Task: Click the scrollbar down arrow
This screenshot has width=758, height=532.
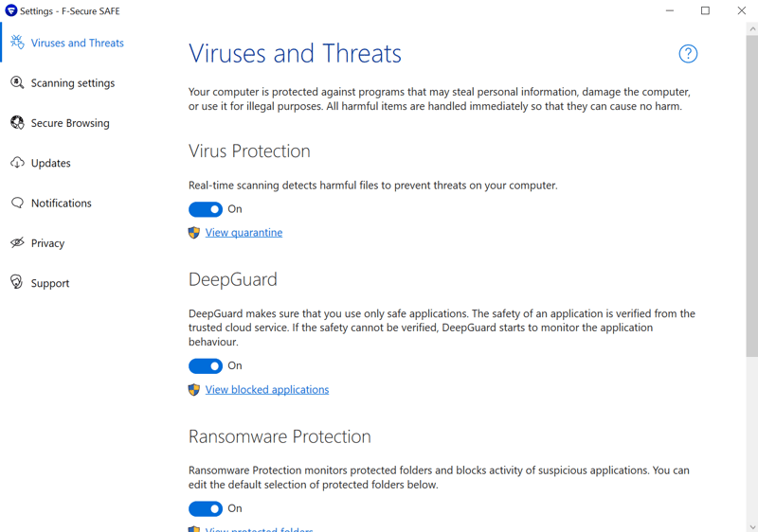Action: (751, 526)
